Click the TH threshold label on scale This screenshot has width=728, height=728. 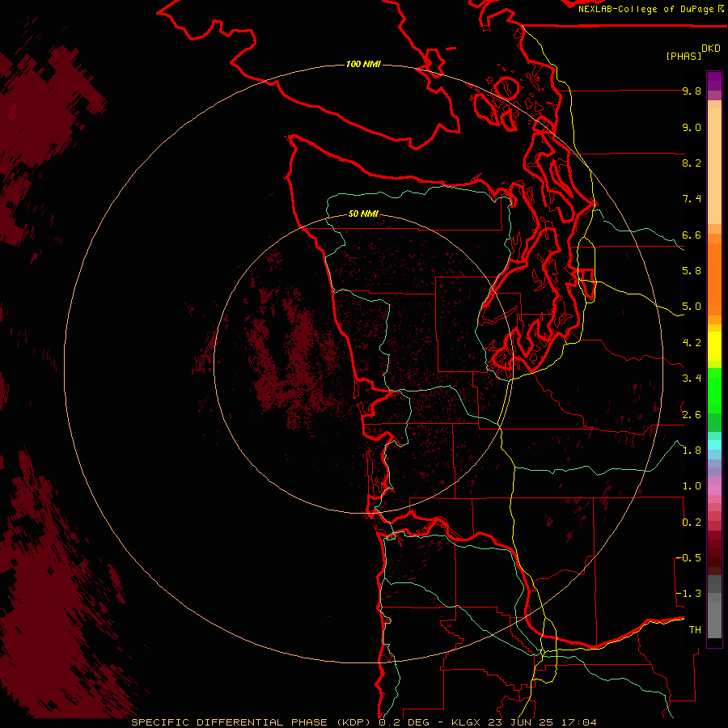pos(695,630)
